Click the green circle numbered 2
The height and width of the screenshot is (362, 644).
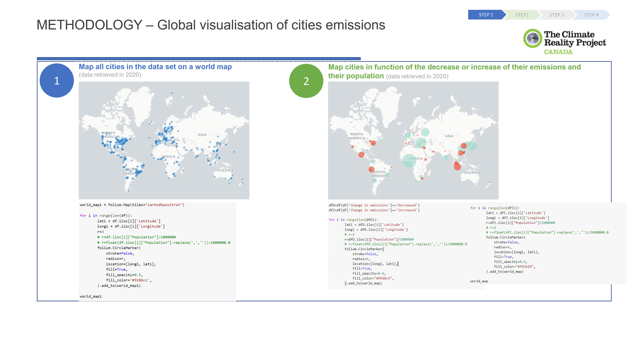306,81
